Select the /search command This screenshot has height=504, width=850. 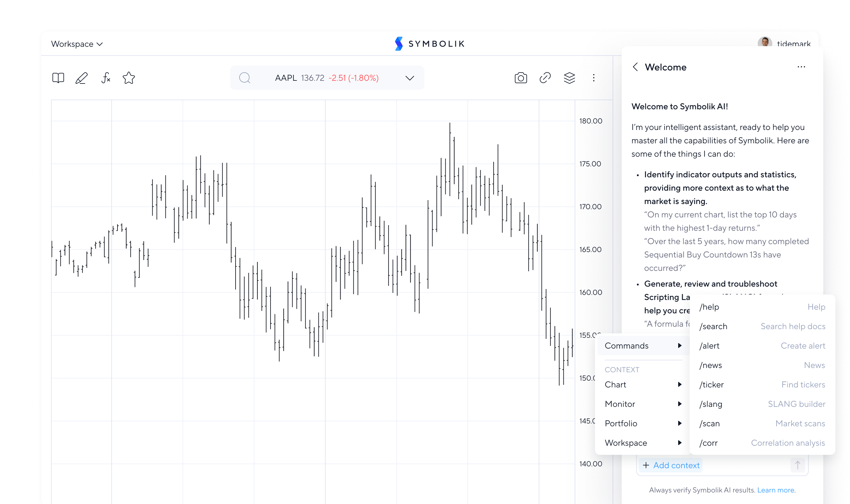762,326
